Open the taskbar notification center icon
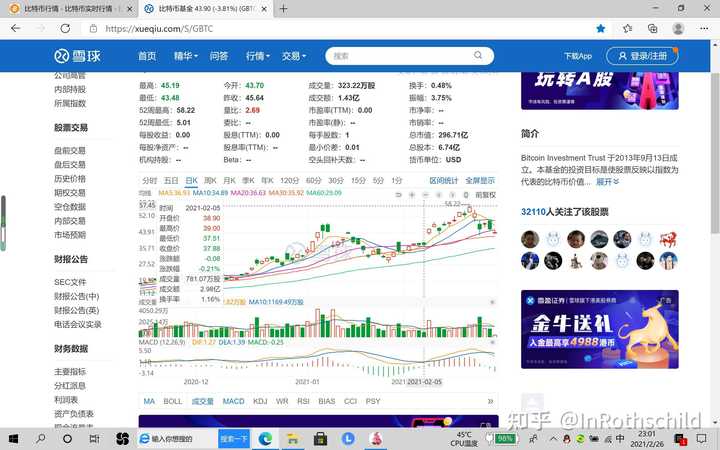 pos(701,439)
